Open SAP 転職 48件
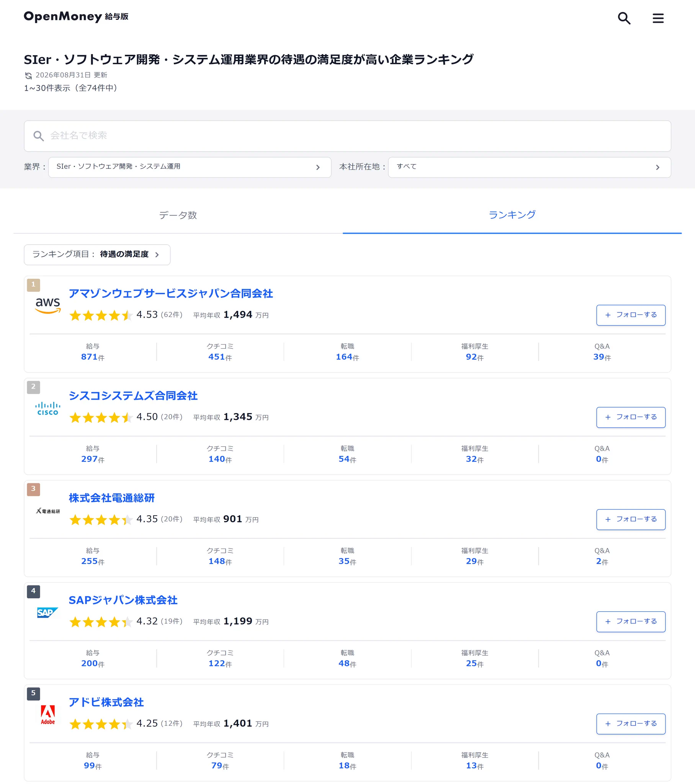The width and height of the screenshot is (695, 784). point(347,658)
